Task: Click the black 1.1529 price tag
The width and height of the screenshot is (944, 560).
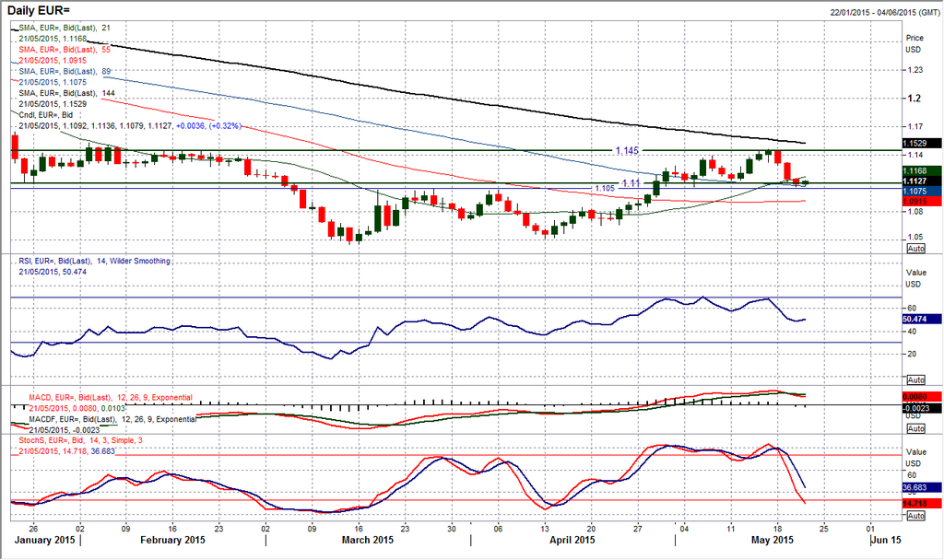Action: tap(922, 143)
